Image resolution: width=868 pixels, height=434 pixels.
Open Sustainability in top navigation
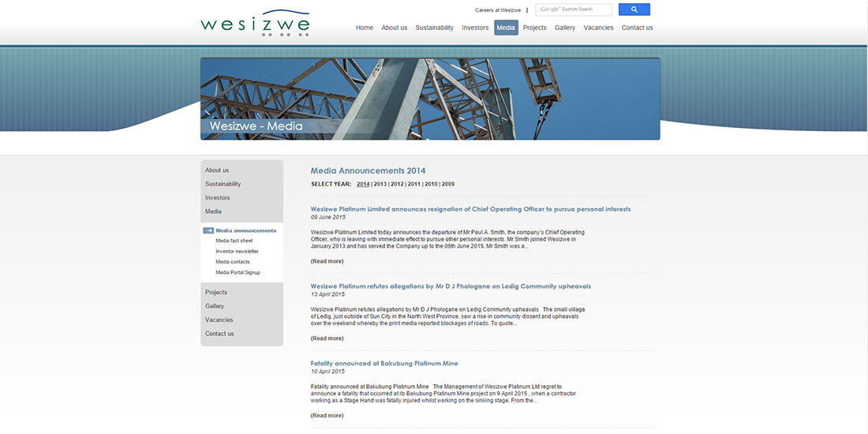[x=435, y=28]
